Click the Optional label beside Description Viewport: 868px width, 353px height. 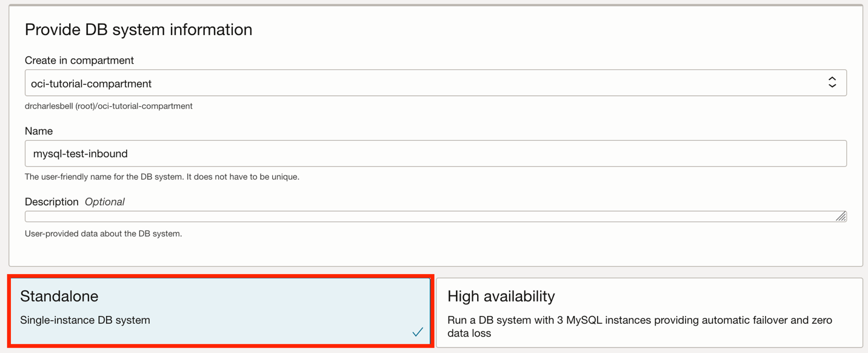[x=104, y=201]
